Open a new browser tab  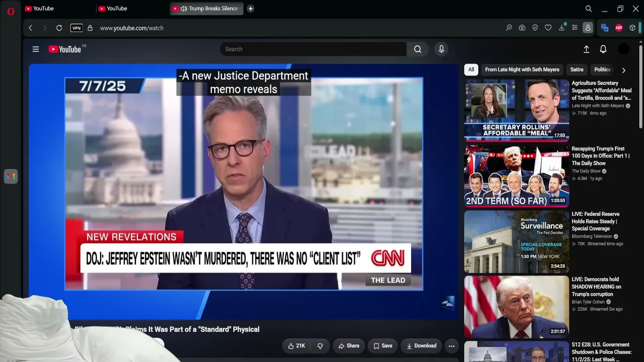(251, 9)
